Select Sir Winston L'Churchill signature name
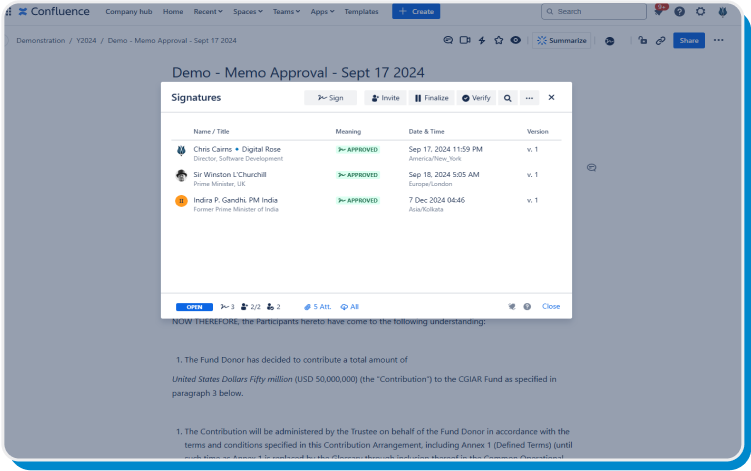 coord(230,174)
